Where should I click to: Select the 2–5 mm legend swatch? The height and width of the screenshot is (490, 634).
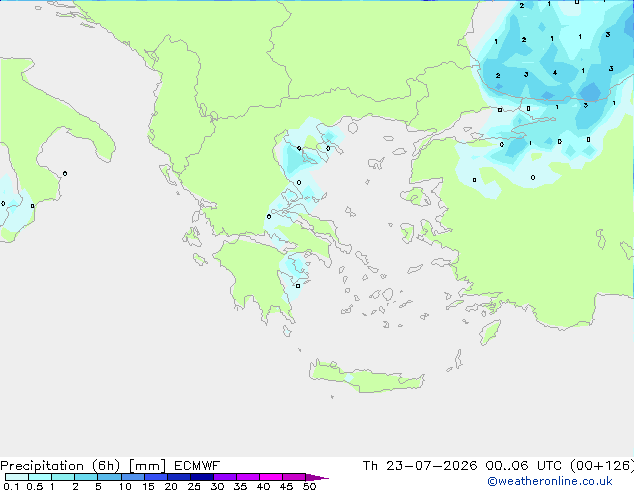[x=86, y=477]
